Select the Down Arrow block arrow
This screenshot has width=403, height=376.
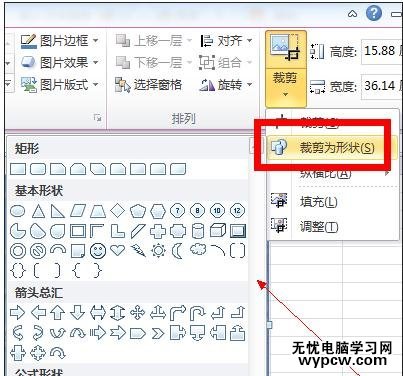click(x=78, y=313)
